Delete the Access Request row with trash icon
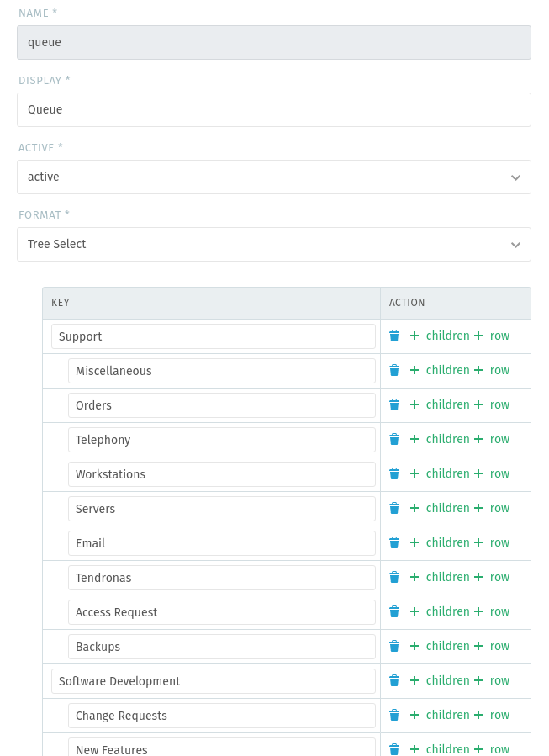This screenshot has width=549, height=756. (x=394, y=612)
